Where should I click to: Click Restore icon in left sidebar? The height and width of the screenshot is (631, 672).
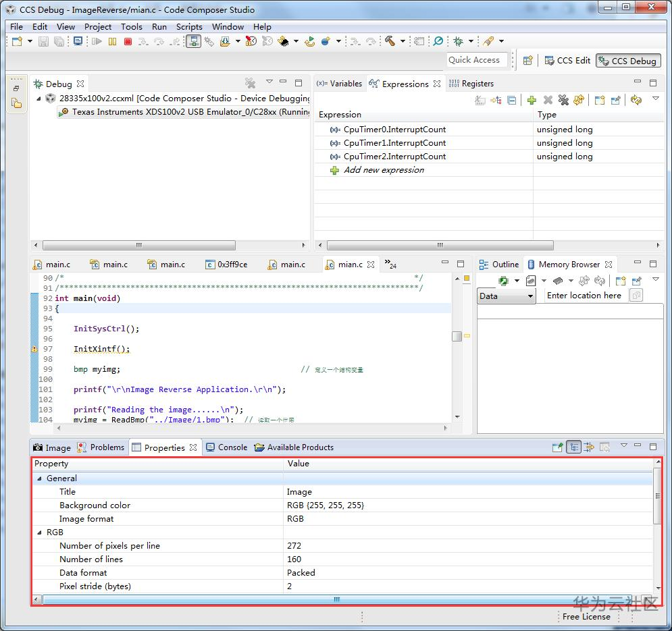pos(16,88)
